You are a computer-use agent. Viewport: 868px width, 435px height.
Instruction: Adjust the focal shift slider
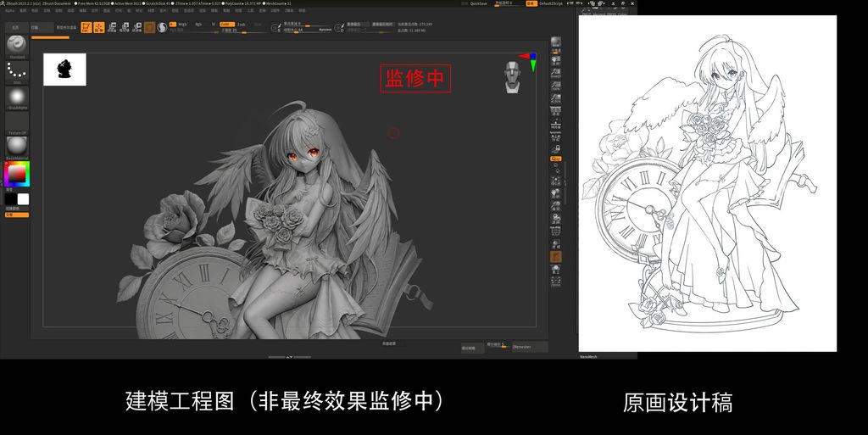(x=305, y=25)
